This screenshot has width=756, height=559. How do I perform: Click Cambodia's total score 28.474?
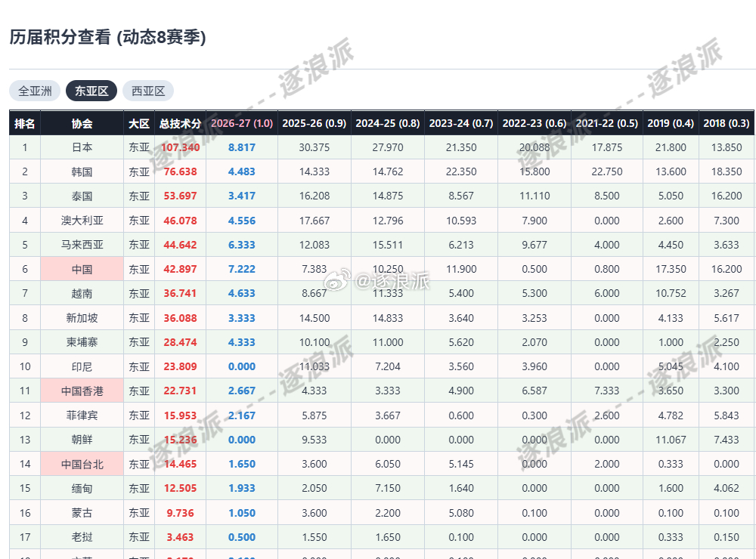[x=181, y=342]
